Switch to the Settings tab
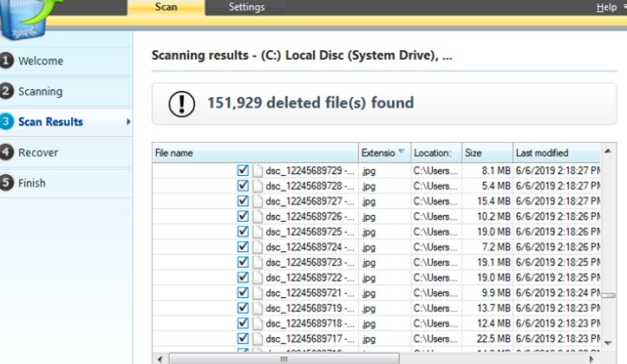Image resolution: width=627 pixels, height=364 pixels. tap(246, 8)
